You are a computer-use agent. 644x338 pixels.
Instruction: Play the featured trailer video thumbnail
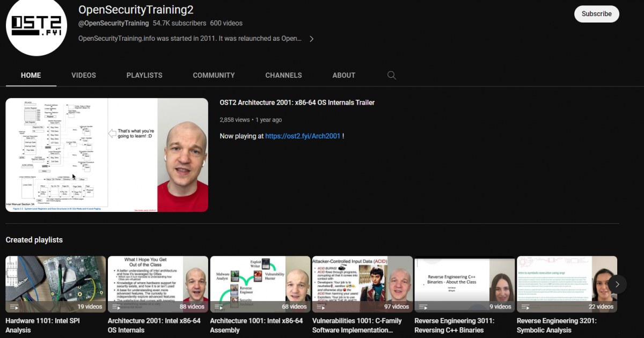107,155
